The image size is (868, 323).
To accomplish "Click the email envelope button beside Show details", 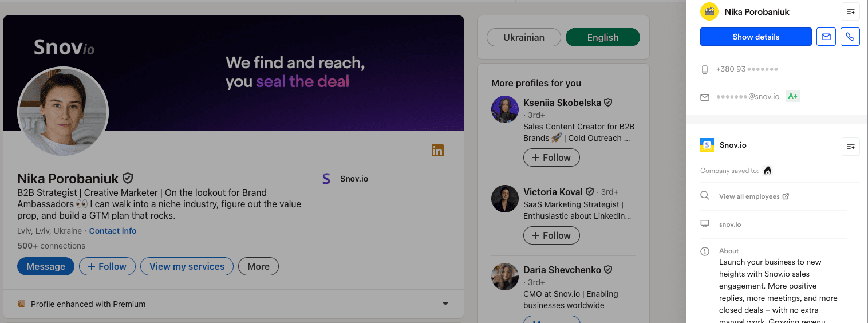I will tap(826, 37).
